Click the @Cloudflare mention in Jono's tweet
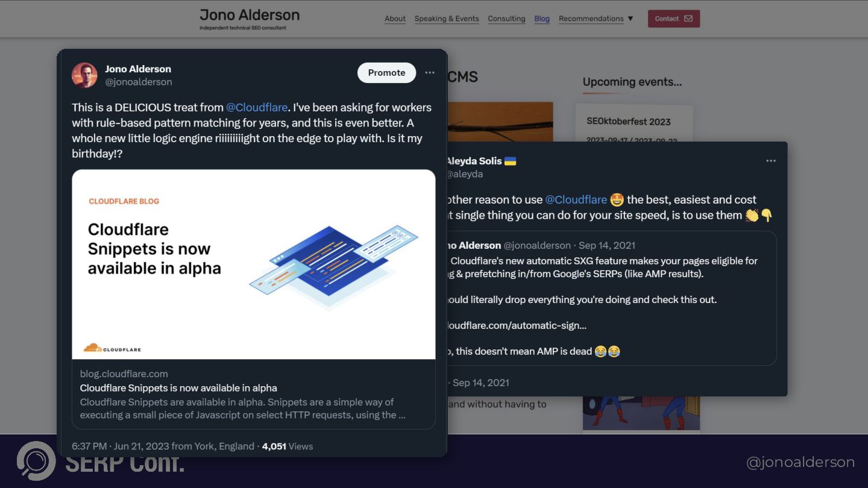This screenshot has height=488, width=868. tap(257, 107)
